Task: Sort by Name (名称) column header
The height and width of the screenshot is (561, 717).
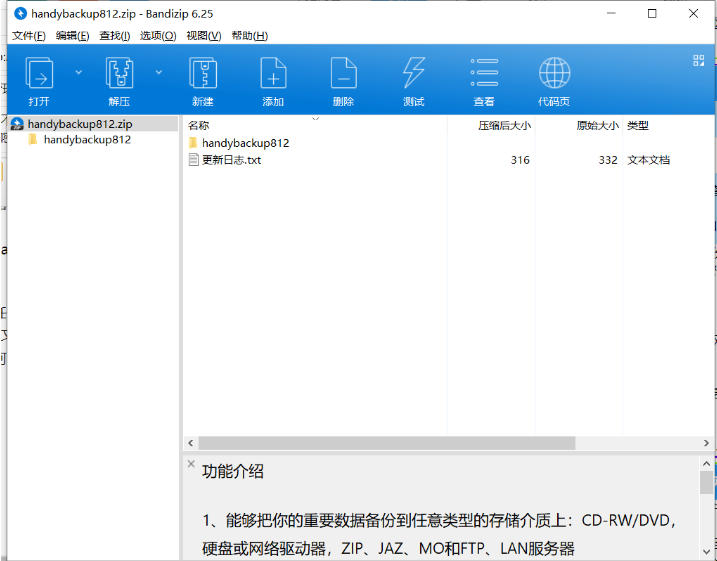Action: click(198, 125)
